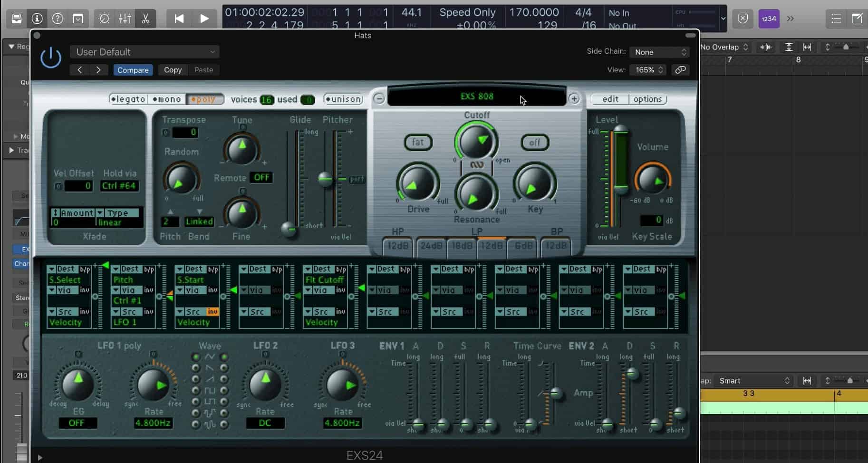
Task: Toggle the EXS24 plugin power button
Action: [x=51, y=58]
